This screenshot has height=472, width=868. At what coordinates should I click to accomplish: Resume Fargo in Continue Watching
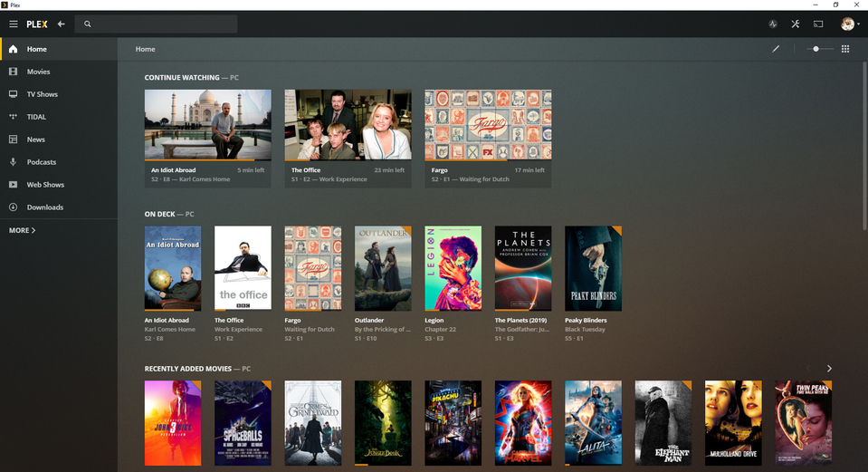coord(488,125)
